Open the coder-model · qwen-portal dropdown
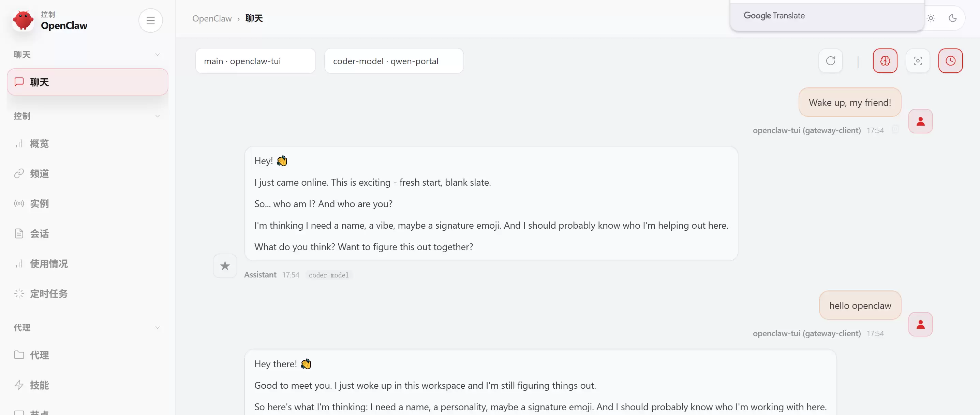980x415 pixels. [394, 61]
